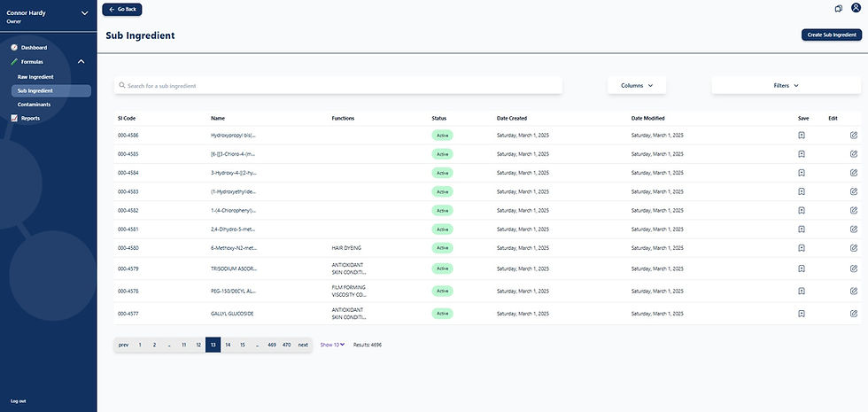Viewport: 868px width, 412px height.
Task: Click Create Sub Ingredient button
Action: coord(832,35)
